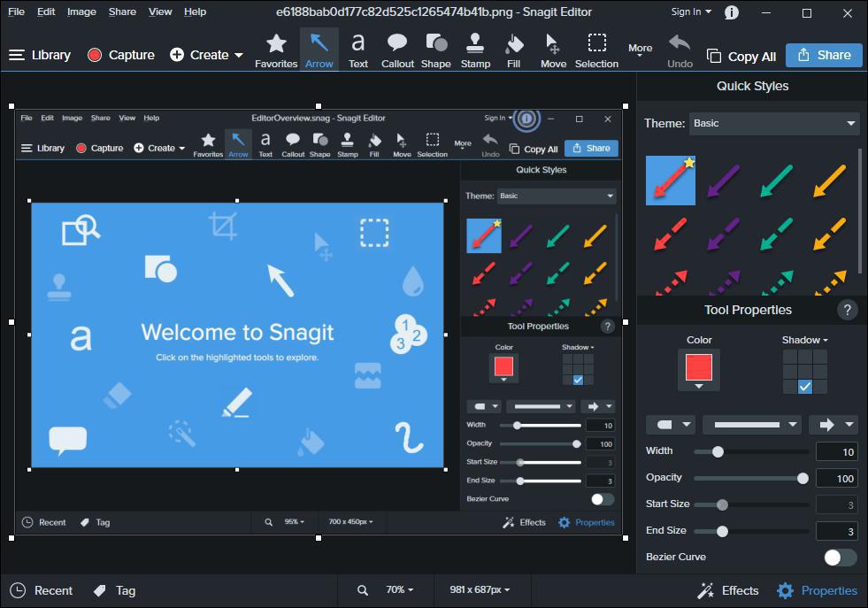
Task: Click the checked shadow direction box
Action: pyautogui.click(x=805, y=387)
